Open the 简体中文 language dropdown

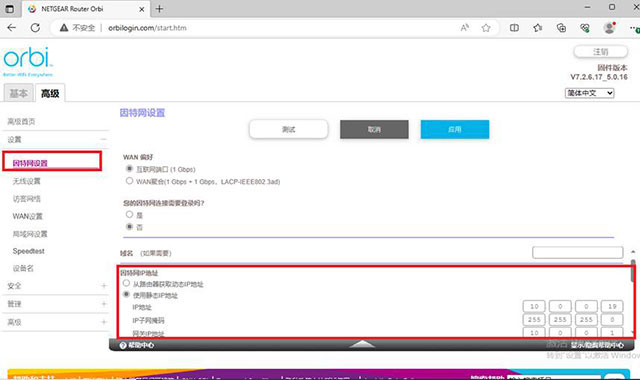(589, 93)
